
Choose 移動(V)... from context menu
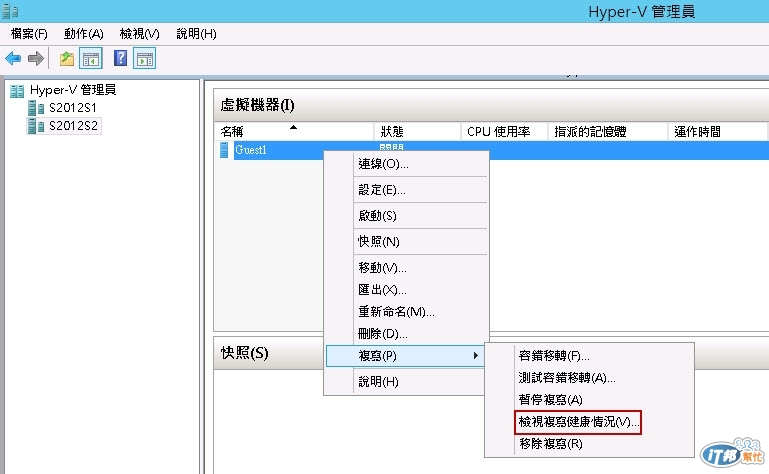(x=407, y=267)
